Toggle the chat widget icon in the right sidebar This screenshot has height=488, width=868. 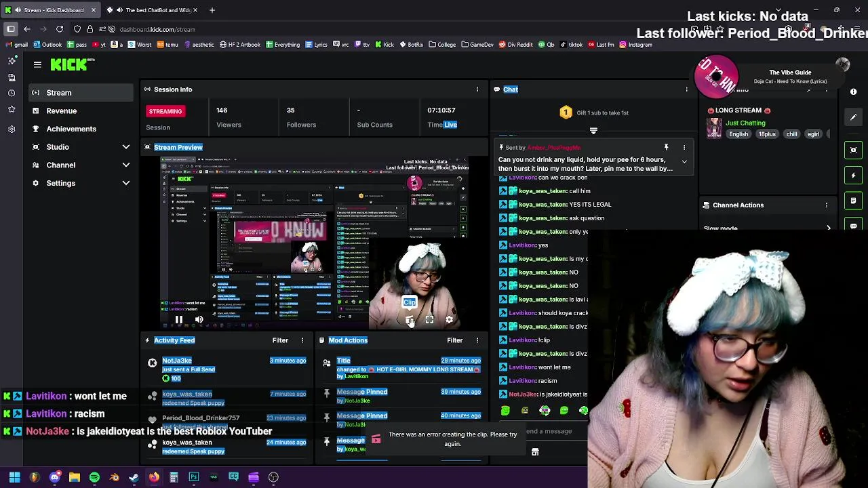[x=854, y=226]
